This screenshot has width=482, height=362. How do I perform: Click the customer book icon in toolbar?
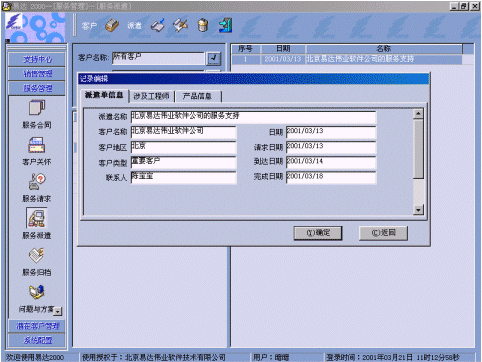click(x=112, y=25)
